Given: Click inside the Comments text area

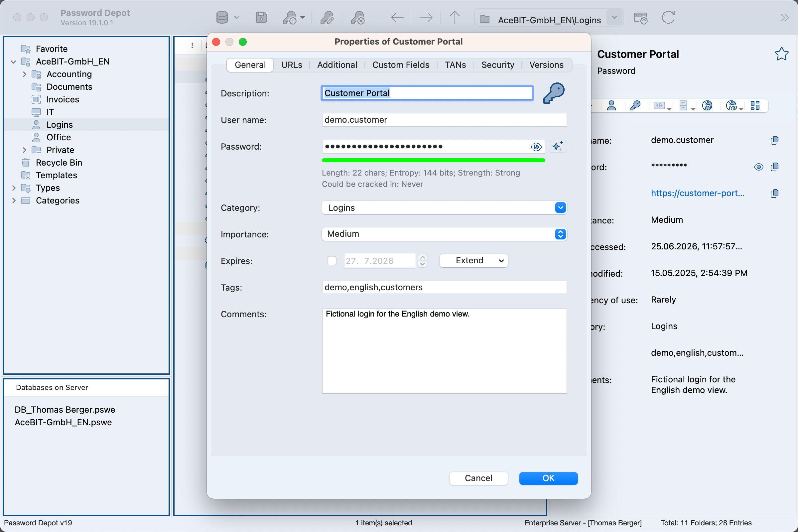Looking at the screenshot, I should 445,351.
